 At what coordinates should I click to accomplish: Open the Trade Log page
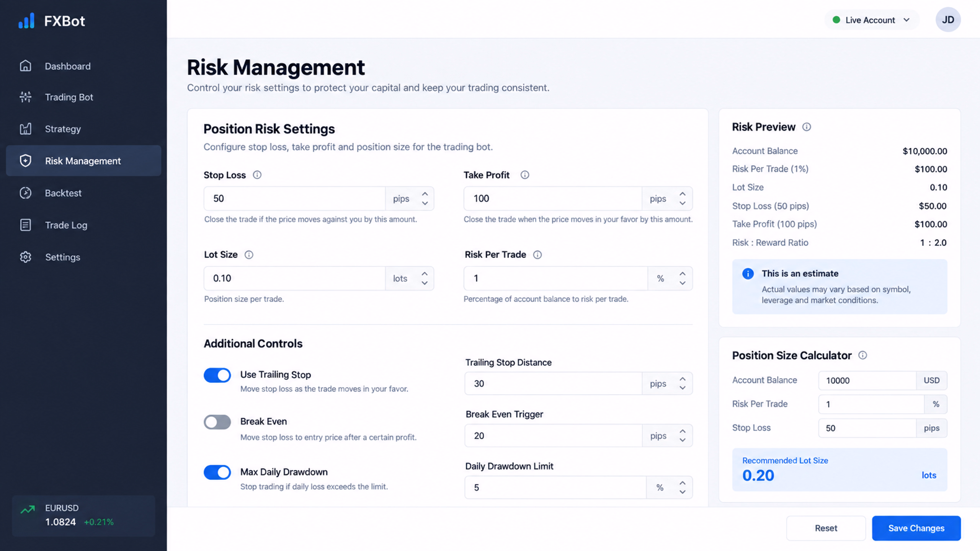pyautogui.click(x=83, y=225)
